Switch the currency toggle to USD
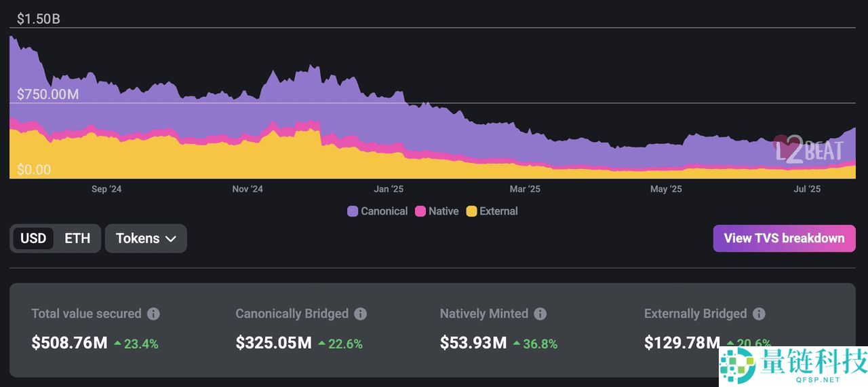This screenshot has height=387, width=868. pos(33,238)
